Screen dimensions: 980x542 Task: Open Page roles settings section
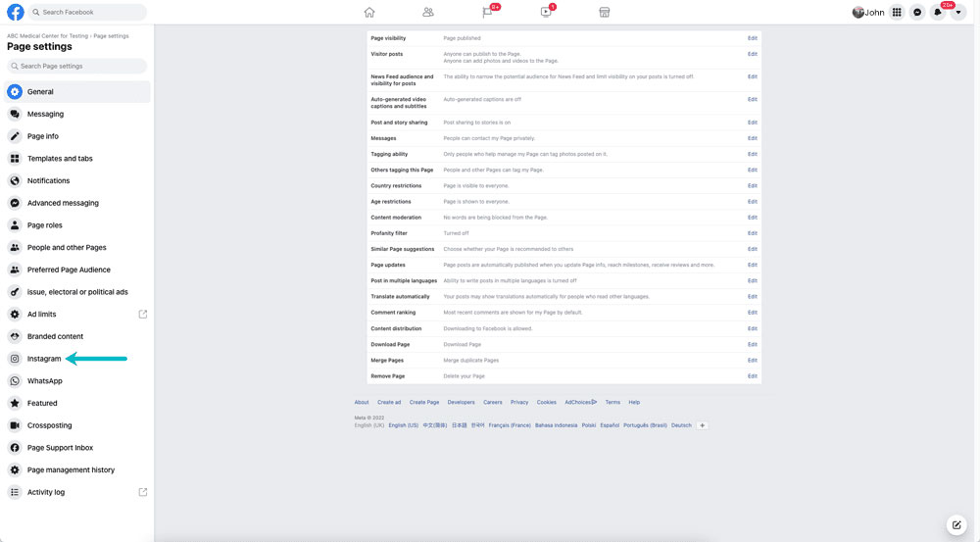tap(44, 225)
